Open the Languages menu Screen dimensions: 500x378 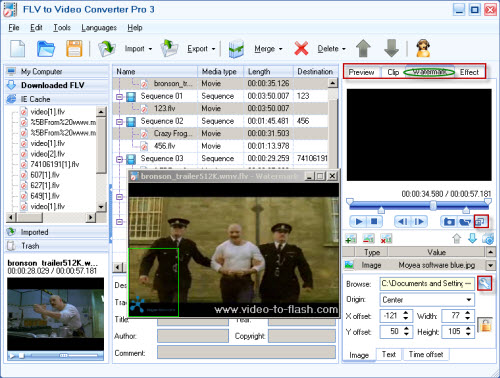click(x=99, y=28)
